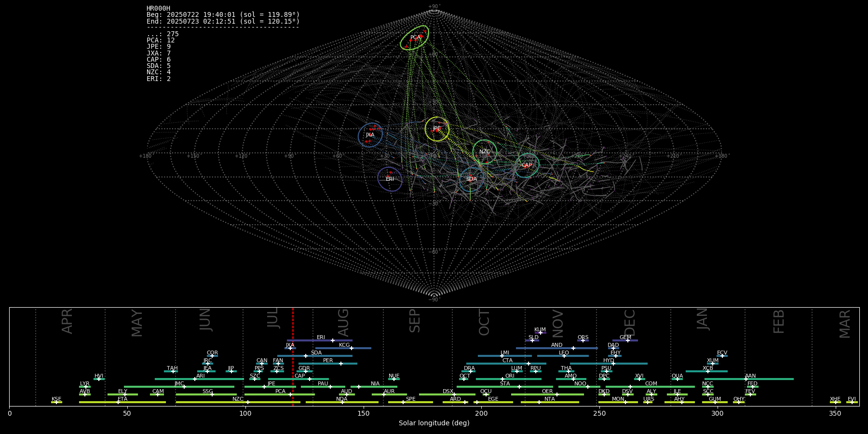Click the ETA shower bar in the timeline
This screenshot has height=434, width=868.
[122, 402]
